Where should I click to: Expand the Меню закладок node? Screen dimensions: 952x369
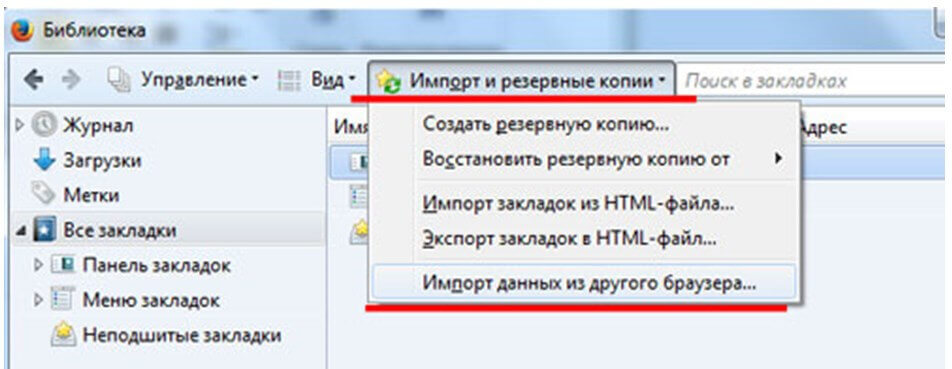(39, 300)
